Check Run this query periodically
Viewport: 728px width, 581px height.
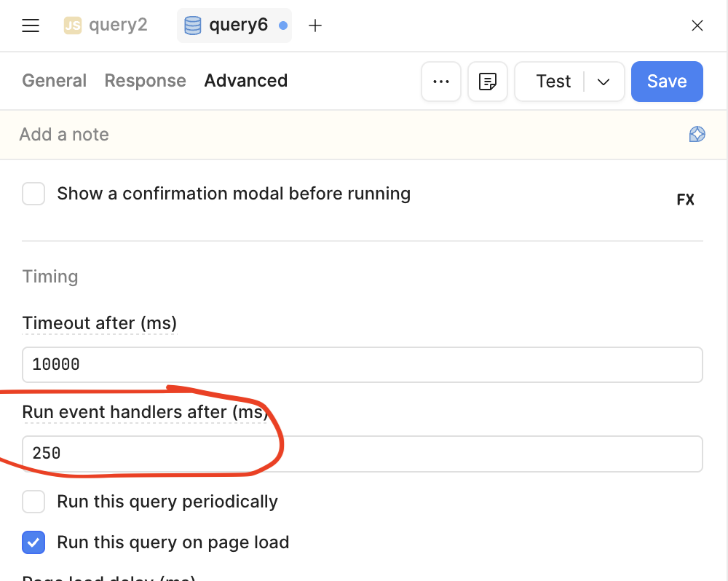pos(33,502)
